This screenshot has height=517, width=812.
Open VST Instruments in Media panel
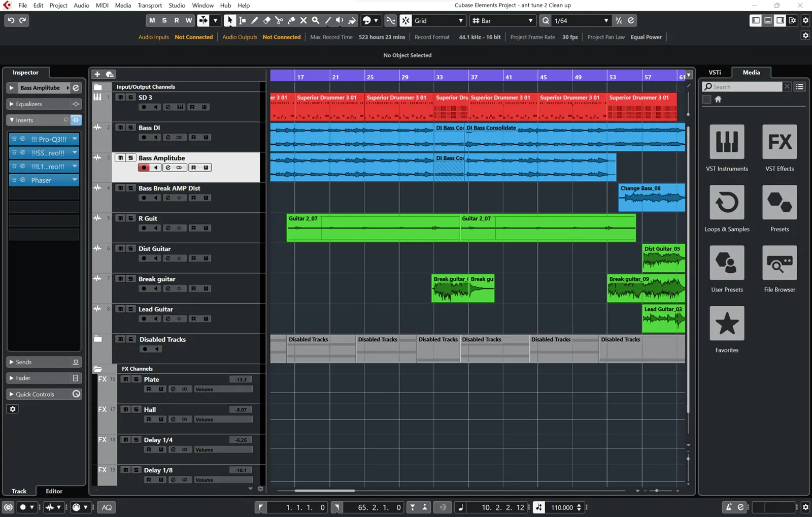coord(727,142)
